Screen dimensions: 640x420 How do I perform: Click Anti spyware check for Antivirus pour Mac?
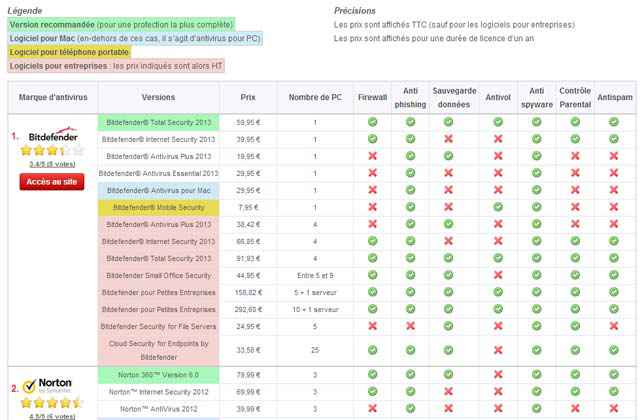(x=537, y=190)
